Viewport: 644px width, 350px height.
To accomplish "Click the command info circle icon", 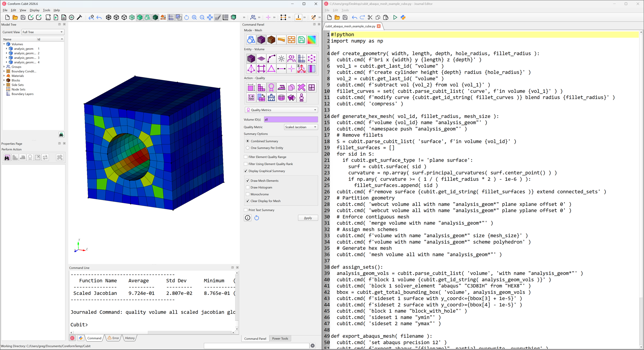I will 247,218.
